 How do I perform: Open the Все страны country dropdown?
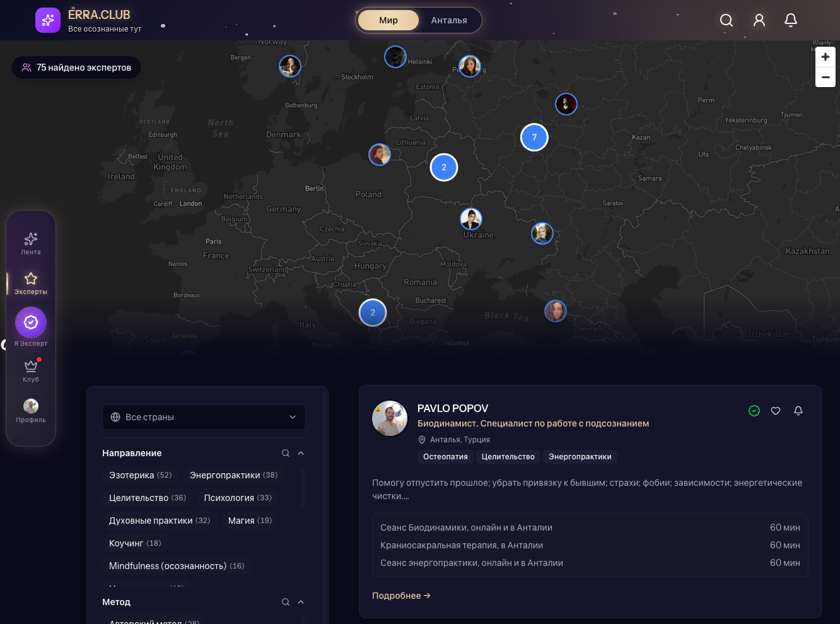tap(204, 417)
